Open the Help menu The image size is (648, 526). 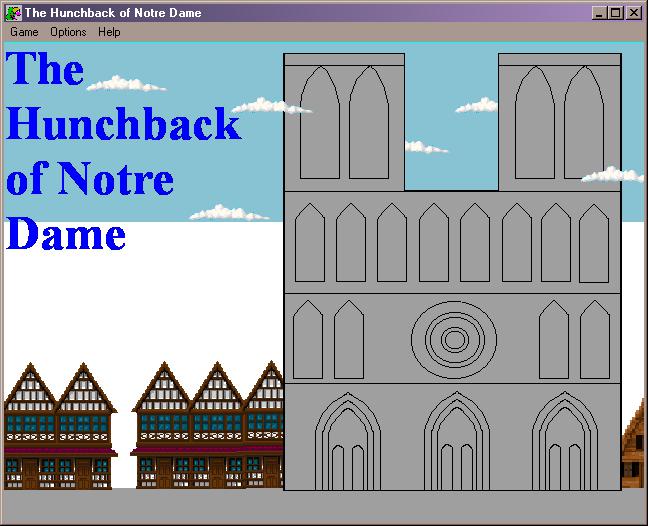[x=109, y=32]
